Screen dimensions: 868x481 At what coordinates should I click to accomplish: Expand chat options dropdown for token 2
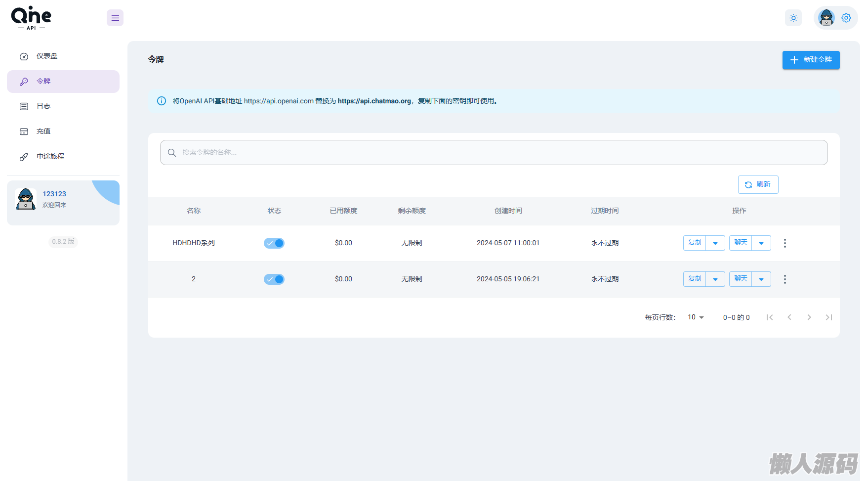tap(761, 279)
